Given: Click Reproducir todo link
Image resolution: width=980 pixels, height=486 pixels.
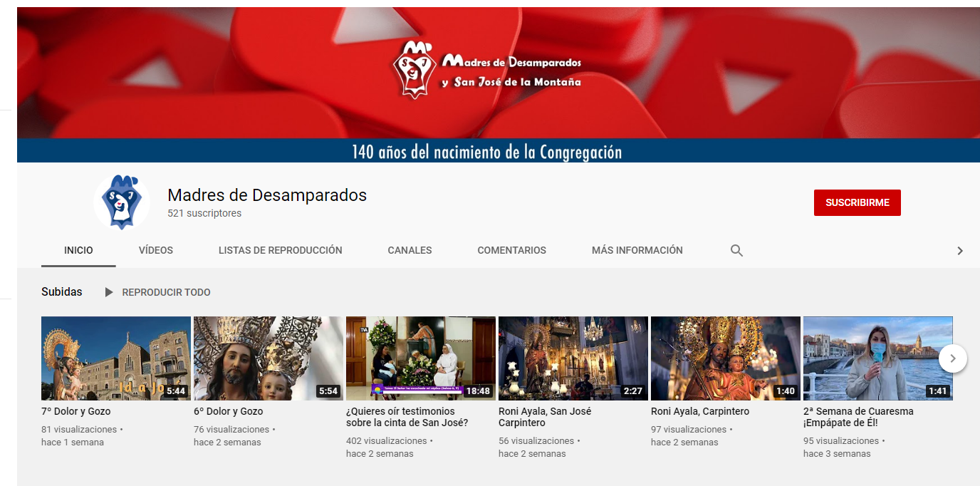Looking at the screenshot, I should click(166, 292).
